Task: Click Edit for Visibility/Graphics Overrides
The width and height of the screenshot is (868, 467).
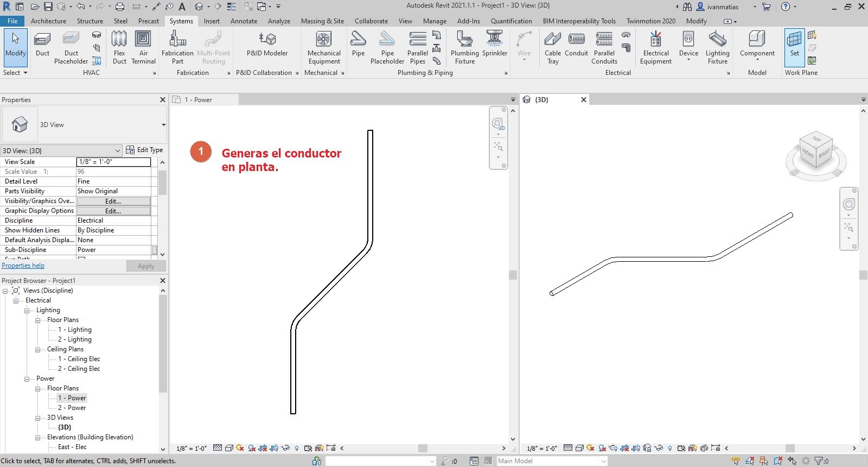Action: 113,201
